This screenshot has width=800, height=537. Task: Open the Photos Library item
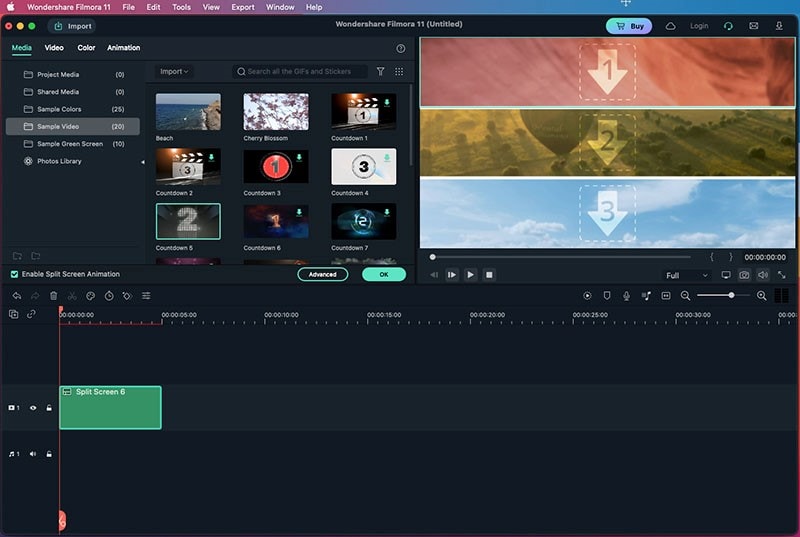tap(72, 161)
